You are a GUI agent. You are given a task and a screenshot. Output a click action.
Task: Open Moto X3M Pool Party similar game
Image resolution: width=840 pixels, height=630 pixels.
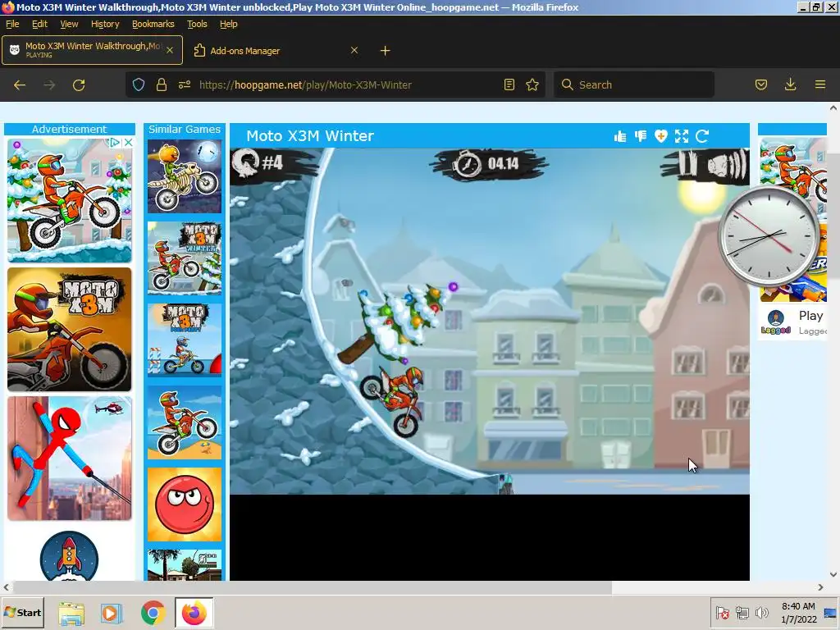point(185,340)
